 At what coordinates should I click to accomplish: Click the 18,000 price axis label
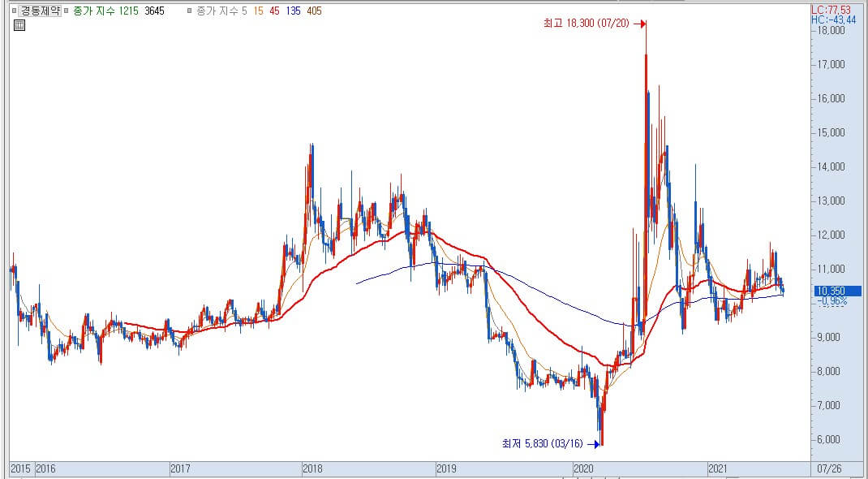click(831, 31)
